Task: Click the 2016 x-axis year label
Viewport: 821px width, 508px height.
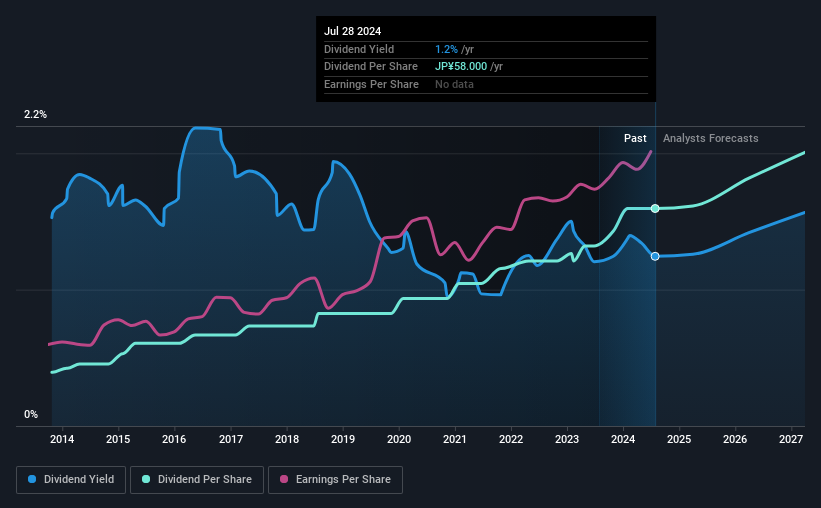Action: [x=174, y=439]
